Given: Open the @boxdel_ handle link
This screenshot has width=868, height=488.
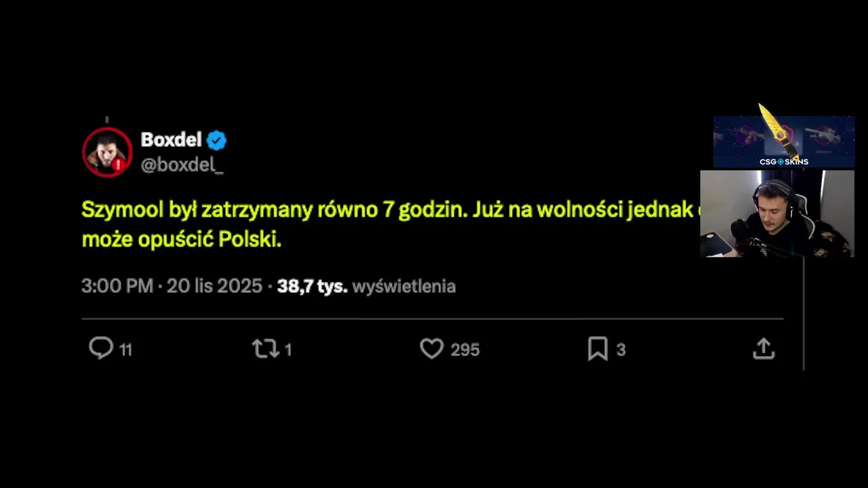Looking at the screenshot, I should (x=182, y=165).
